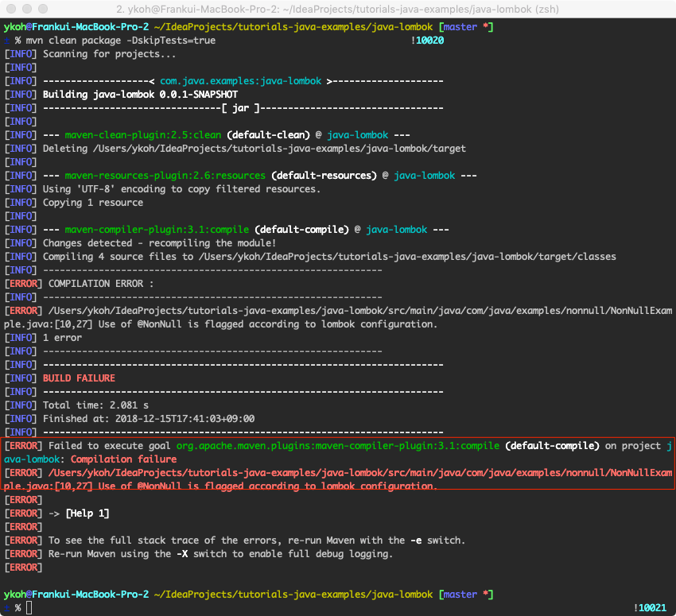Click the 'Finished at' timestamp line
The width and height of the screenshot is (676, 616).
click(x=148, y=419)
